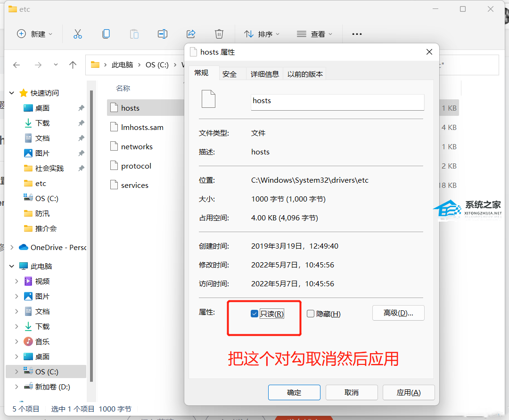The image size is (509, 420).
Task: Expand the 视频 folder in the tree
Action: pos(16,281)
